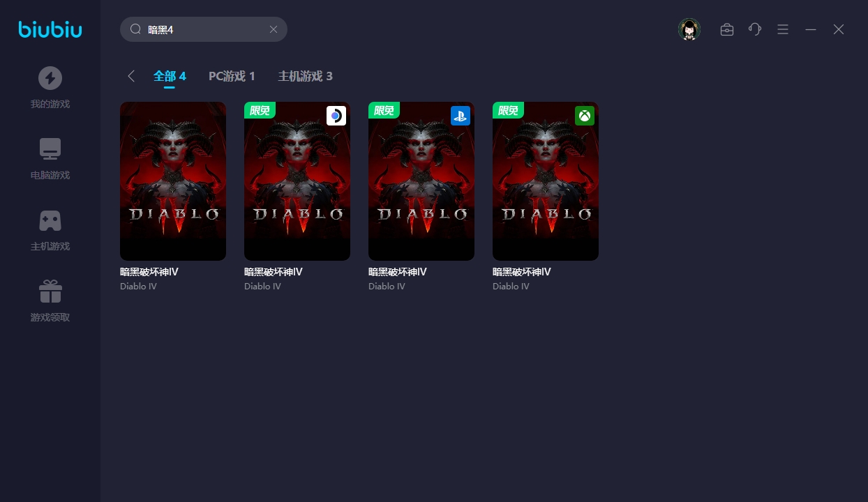Click the search magnifier icon
This screenshot has width=868, height=502.
click(x=135, y=29)
